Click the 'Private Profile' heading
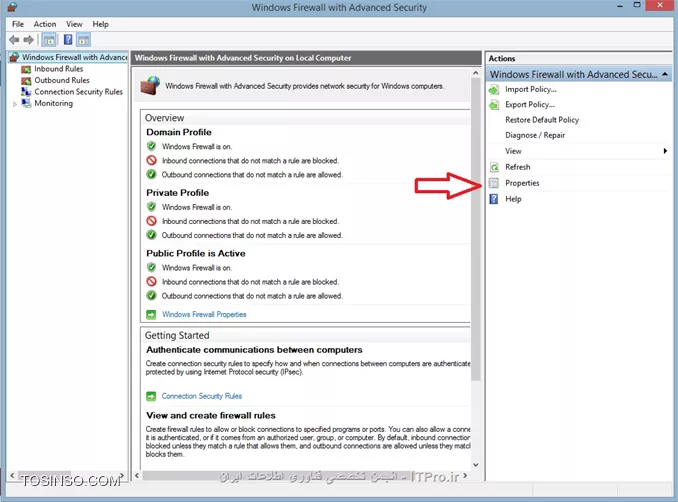Image resolution: width=678 pixels, height=502 pixels. click(177, 193)
